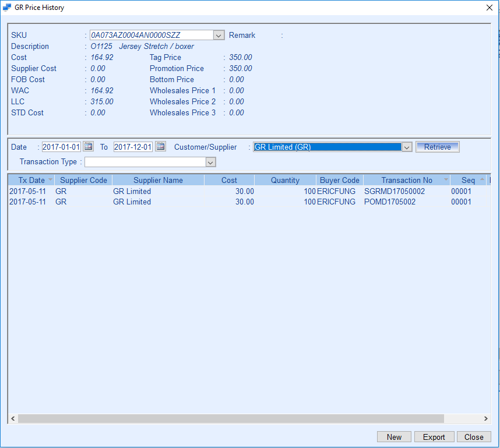Click the New button
This screenshot has height=448, width=500.
[x=394, y=437]
